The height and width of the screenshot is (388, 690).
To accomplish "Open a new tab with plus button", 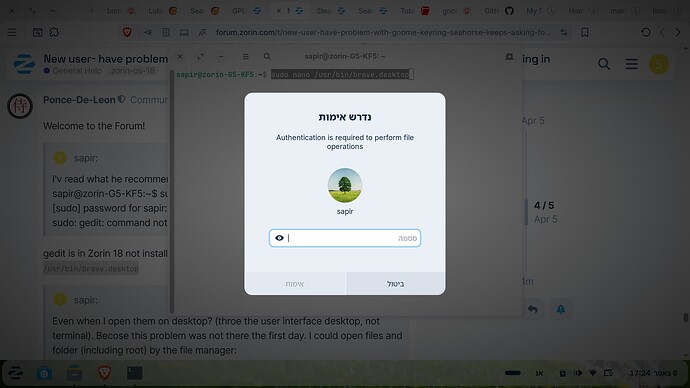I will pyautogui.click(x=91, y=11).
